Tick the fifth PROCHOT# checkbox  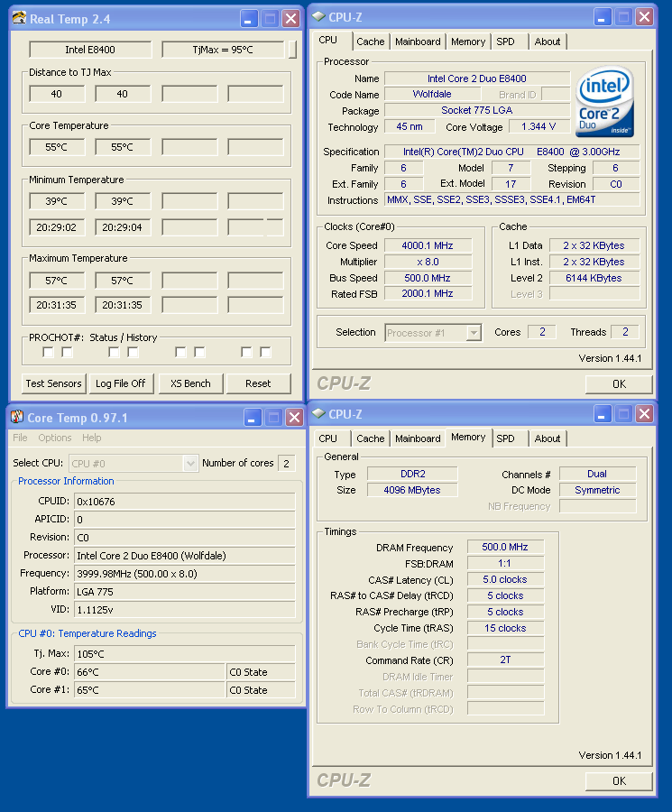coord(180,352)
